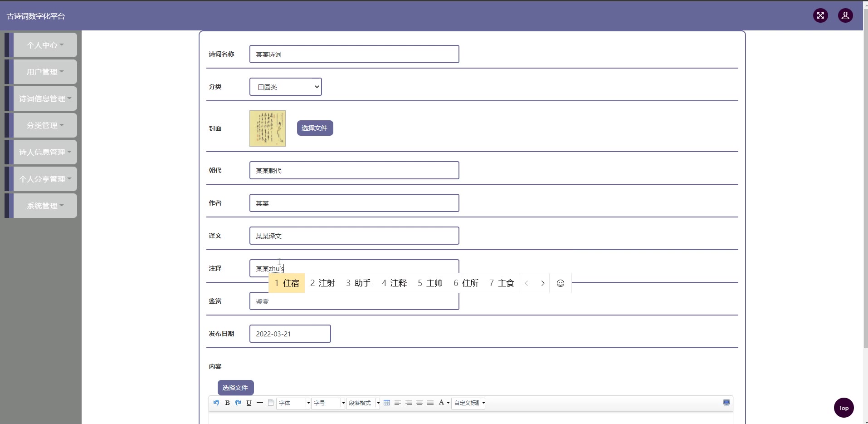
Task: Click the font color A icon
Action: pyautogui.click(x=441, y=403)
